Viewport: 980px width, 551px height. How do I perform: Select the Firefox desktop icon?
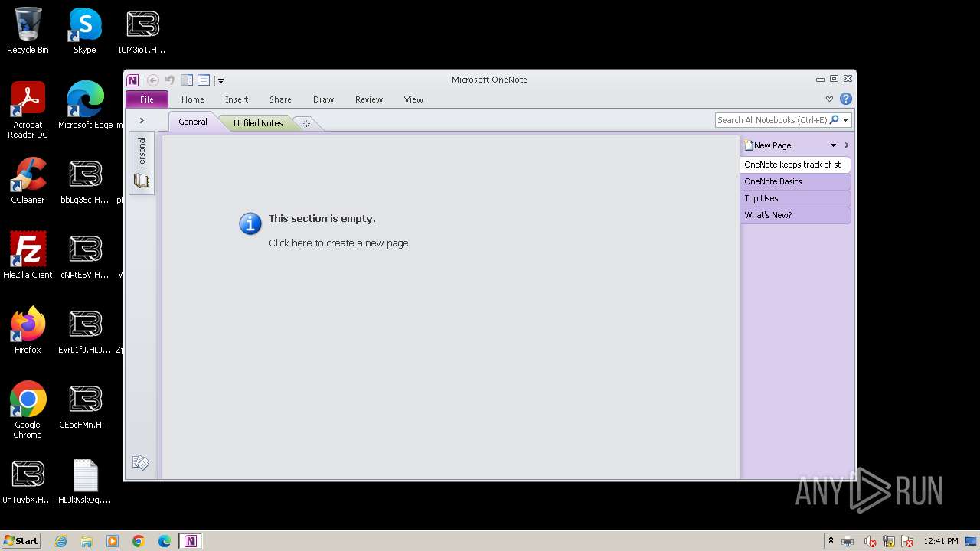(28, 331)
